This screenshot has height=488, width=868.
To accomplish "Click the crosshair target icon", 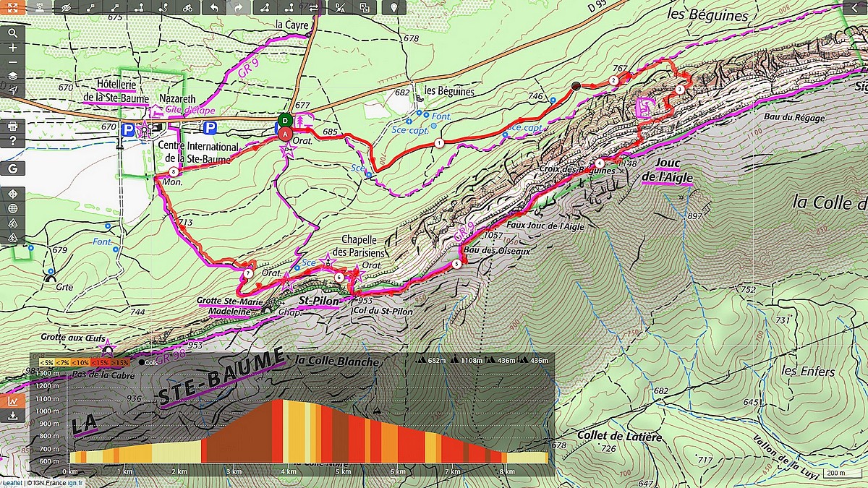I will pyautogui.click(x=13, y=194).
